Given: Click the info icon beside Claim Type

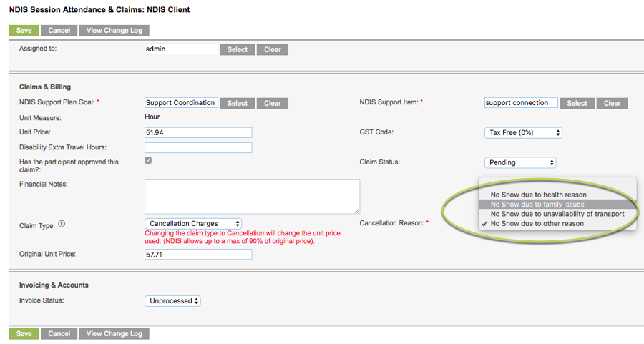Looking at the screenshot, I should pos(62,224).
